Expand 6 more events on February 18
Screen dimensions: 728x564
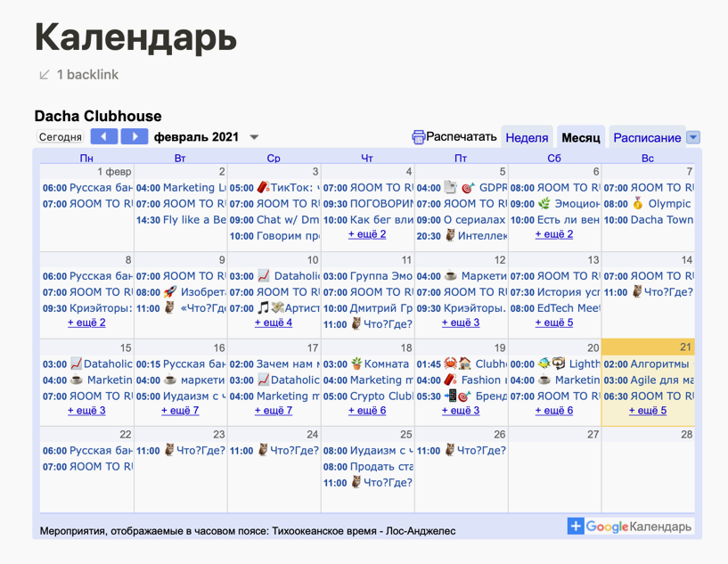pyautogui.click(x=367, y=411)
